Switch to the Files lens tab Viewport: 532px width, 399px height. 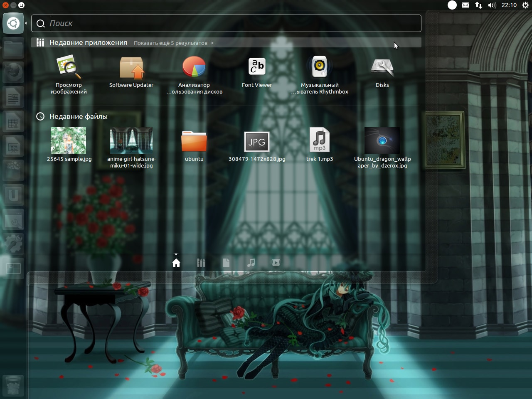[x=226, y=263]
